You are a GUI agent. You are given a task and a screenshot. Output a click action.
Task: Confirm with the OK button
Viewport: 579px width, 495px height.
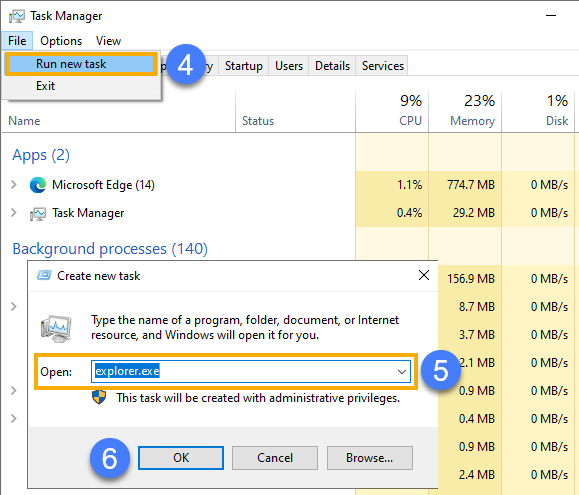181,458
